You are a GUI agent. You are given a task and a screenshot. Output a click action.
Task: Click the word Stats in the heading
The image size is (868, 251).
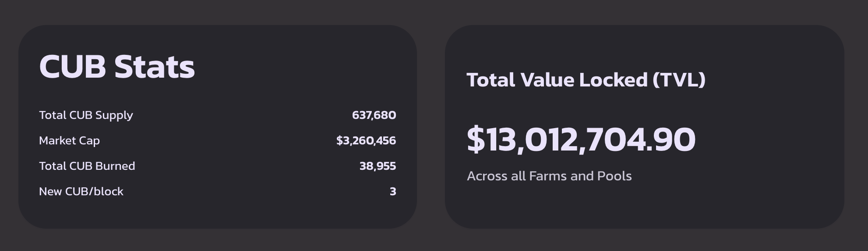154,67
